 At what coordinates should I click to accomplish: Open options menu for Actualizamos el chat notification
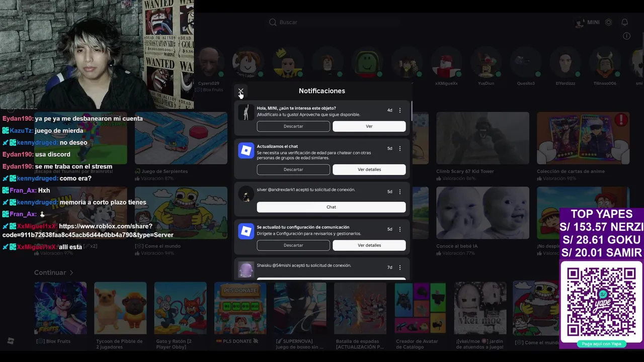click(x=400, y=149)
